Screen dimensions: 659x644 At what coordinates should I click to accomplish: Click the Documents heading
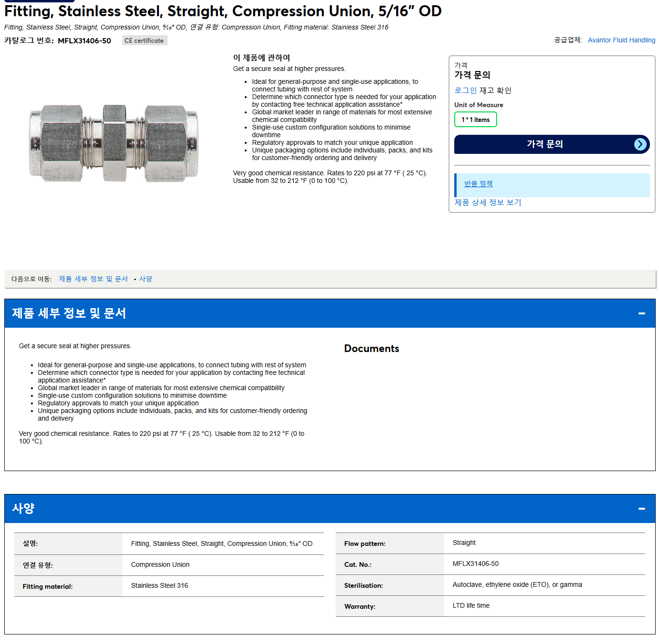pos(371,349)
